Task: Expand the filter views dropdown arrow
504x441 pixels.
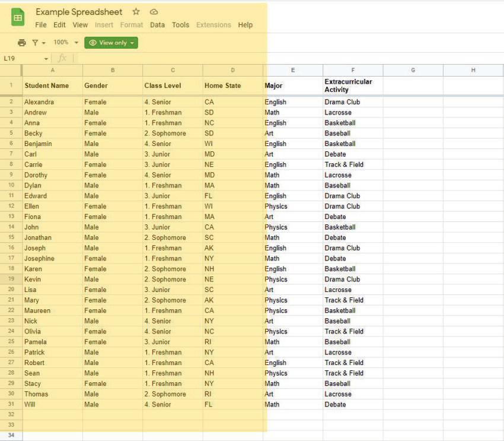Action: pos(43,43)
